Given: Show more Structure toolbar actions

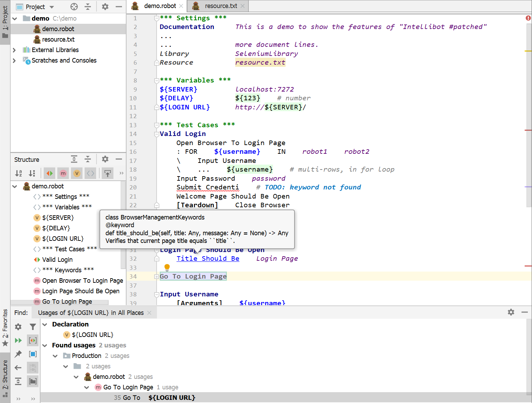Looking at the screenshot, I should pyautogui.click(x=121, y=173).
